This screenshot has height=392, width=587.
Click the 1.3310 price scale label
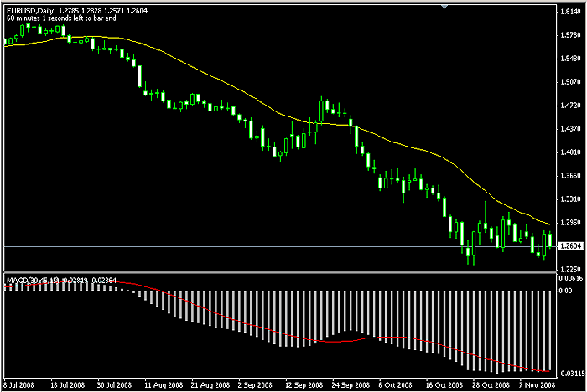(x=571, y=199)
